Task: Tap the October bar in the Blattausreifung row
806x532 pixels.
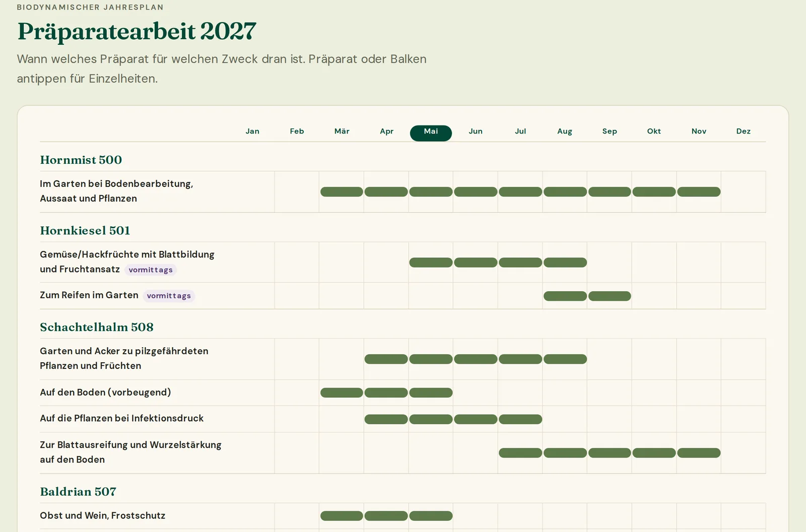Action: pyautogui.click(x=654, y=453)
